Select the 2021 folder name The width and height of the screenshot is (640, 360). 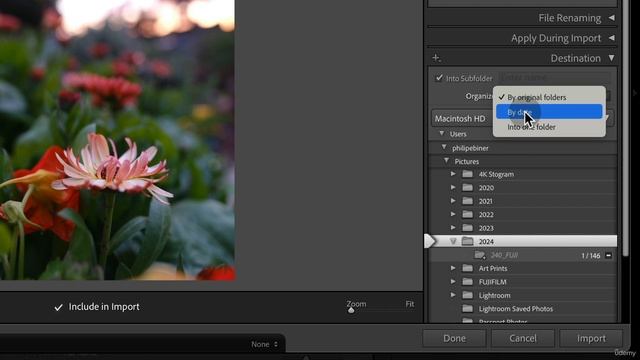tap(486, 201)
